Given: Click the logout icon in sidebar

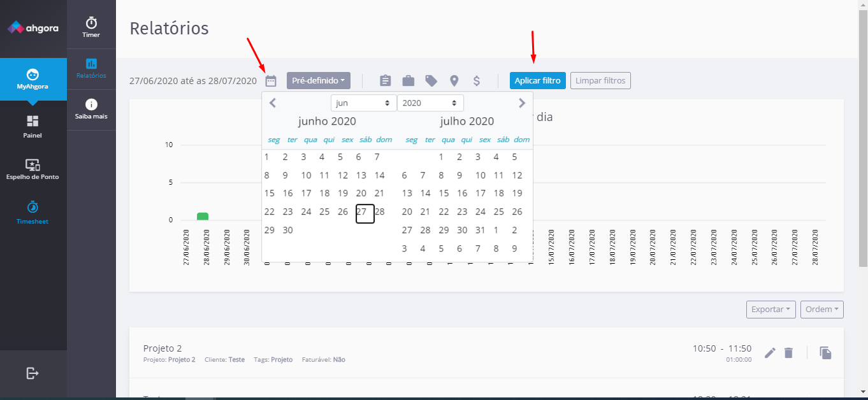Looking at the screenshot, I should tap(33, 373).
